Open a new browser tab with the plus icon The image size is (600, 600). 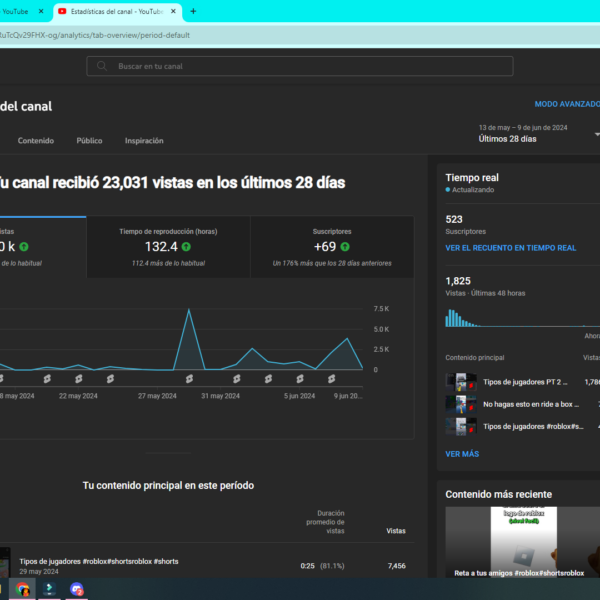(x=193, y=11)
